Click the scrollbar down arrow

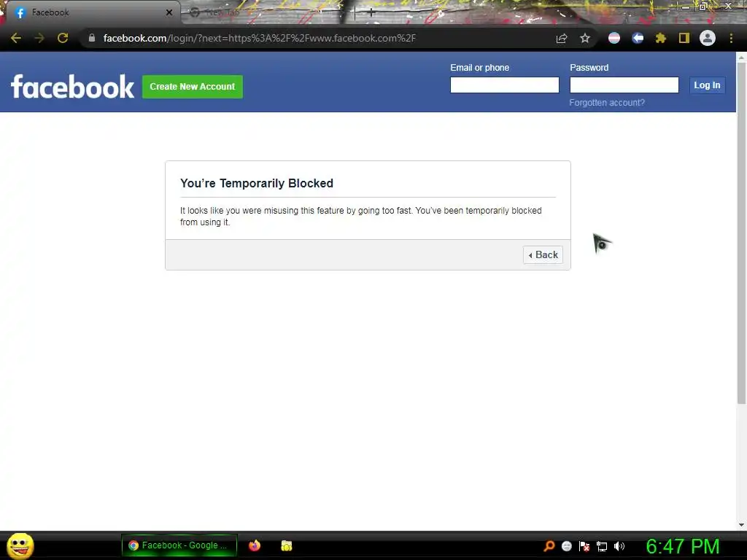click(x=741, y=525)
